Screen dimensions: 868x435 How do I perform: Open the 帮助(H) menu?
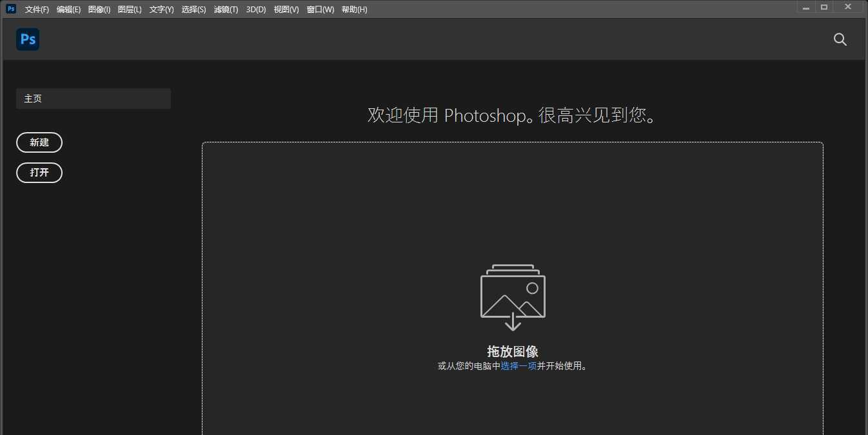[353, 9]
